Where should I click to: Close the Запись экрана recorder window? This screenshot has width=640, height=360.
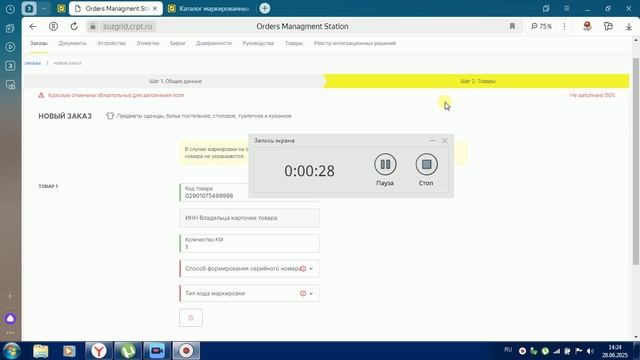444,140
